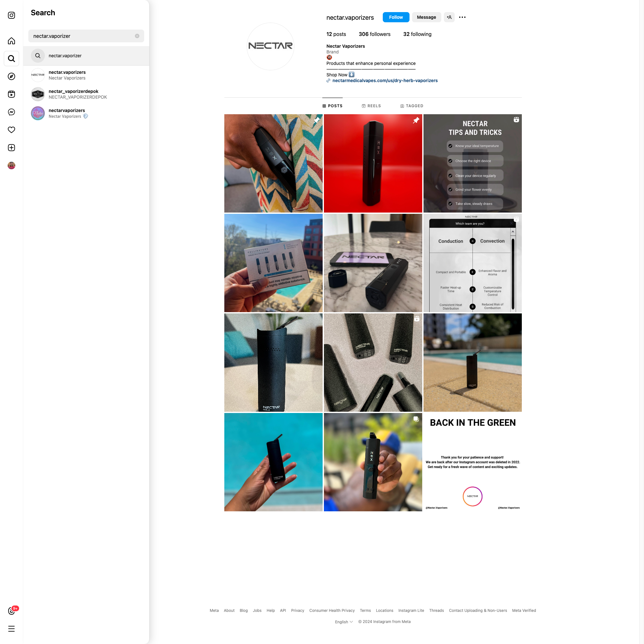
Task: Select nectar_vaporizerdepok search result
Action: (x=73, y=94)
